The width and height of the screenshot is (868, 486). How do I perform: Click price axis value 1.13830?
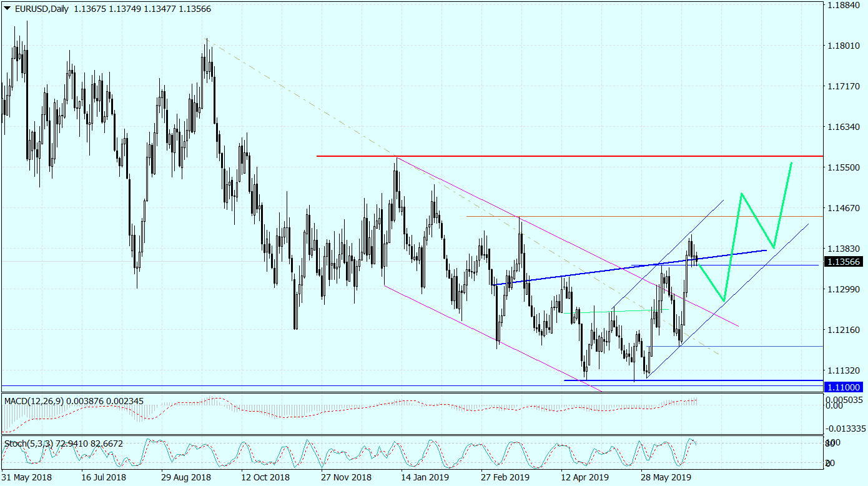point(845,249)
